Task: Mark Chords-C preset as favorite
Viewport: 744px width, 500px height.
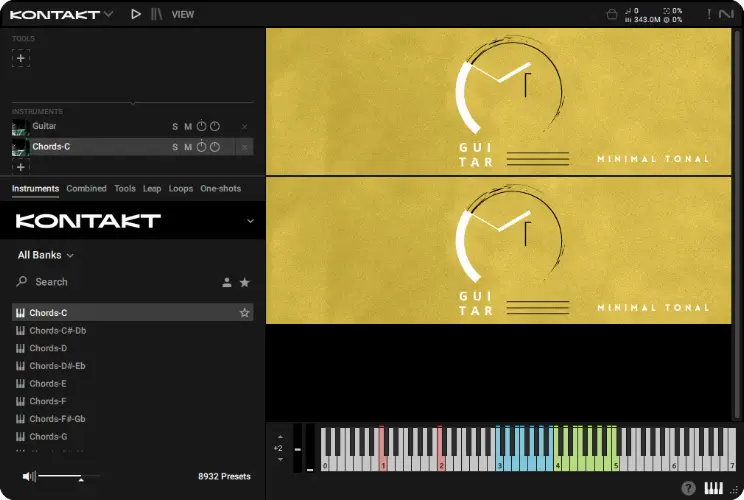Action: coord(244,313)
